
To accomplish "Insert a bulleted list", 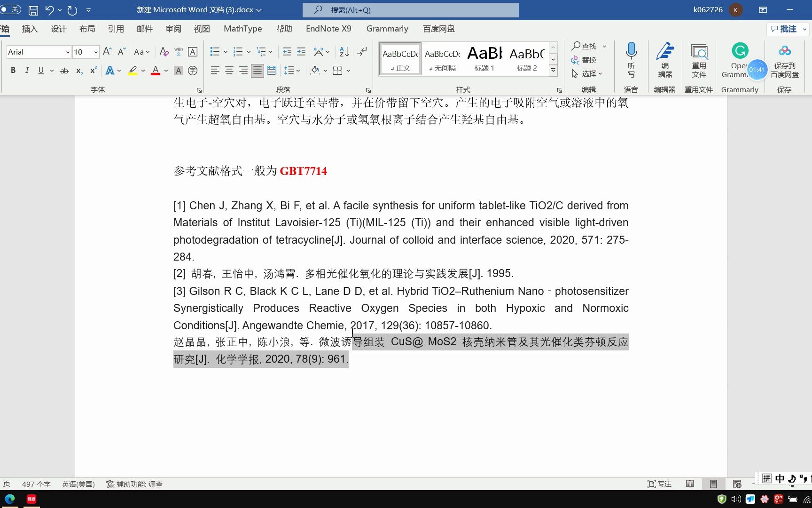I will 215,52.
